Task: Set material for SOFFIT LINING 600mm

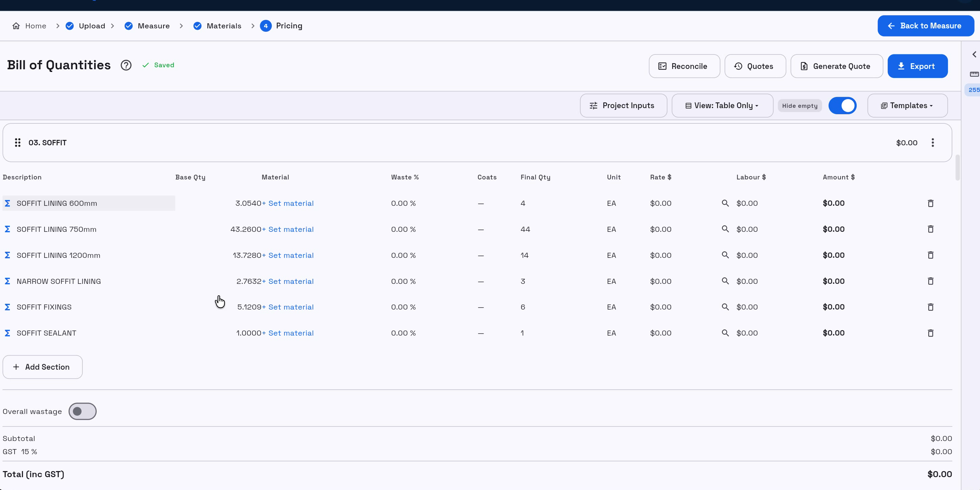Action: 288,203
